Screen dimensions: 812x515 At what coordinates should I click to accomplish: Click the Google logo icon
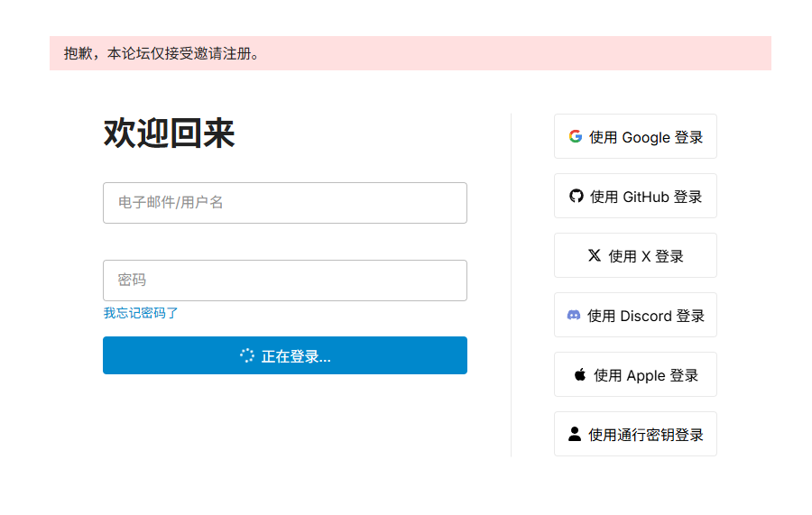pos(576,136)
